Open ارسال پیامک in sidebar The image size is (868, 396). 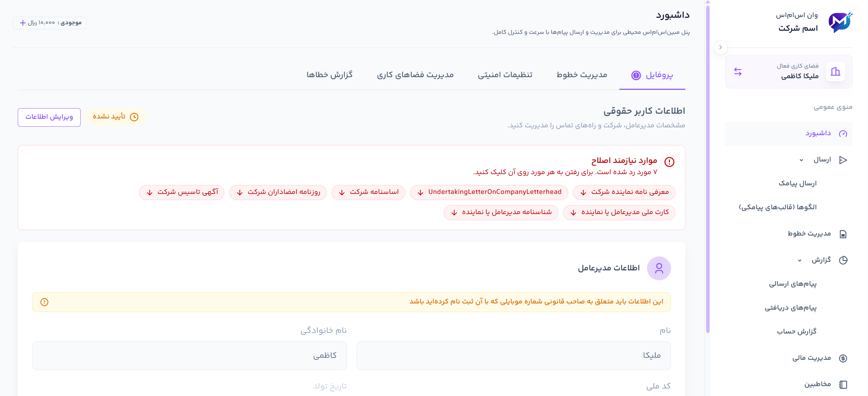click(x=797, y=183)
